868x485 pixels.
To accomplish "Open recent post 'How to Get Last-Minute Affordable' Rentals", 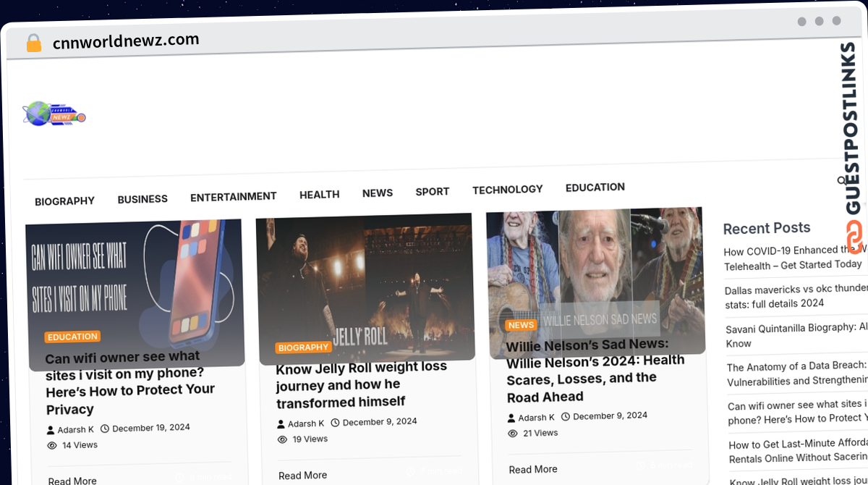I will (798, 451).
